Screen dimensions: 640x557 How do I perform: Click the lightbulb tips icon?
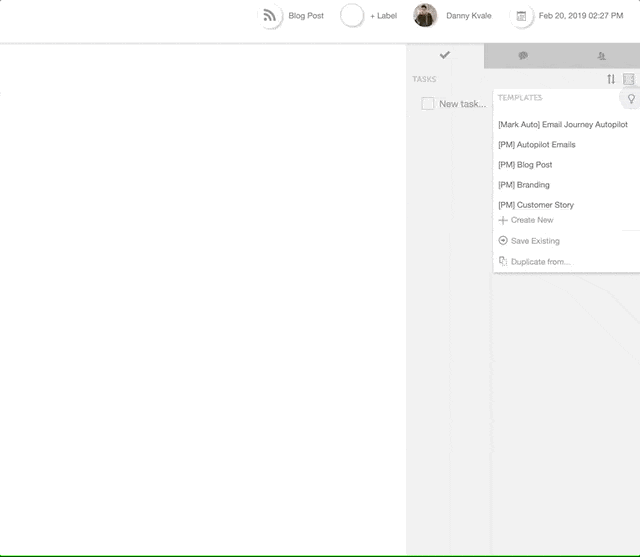coord(631,99)
